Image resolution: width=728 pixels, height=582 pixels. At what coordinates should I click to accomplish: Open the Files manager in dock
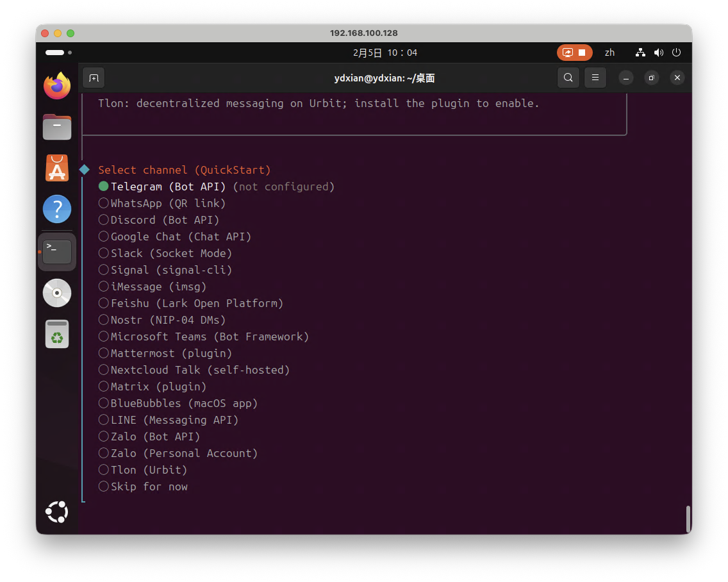click(57, 127)
